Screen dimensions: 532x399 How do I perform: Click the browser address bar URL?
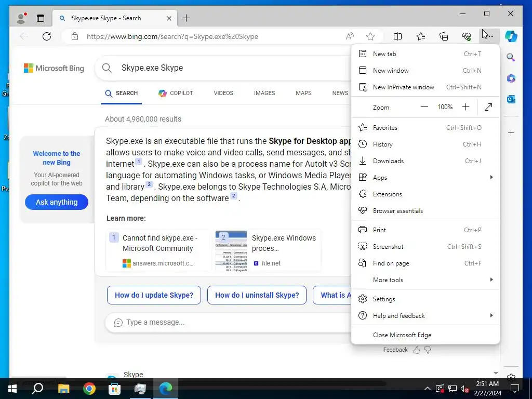172,36
